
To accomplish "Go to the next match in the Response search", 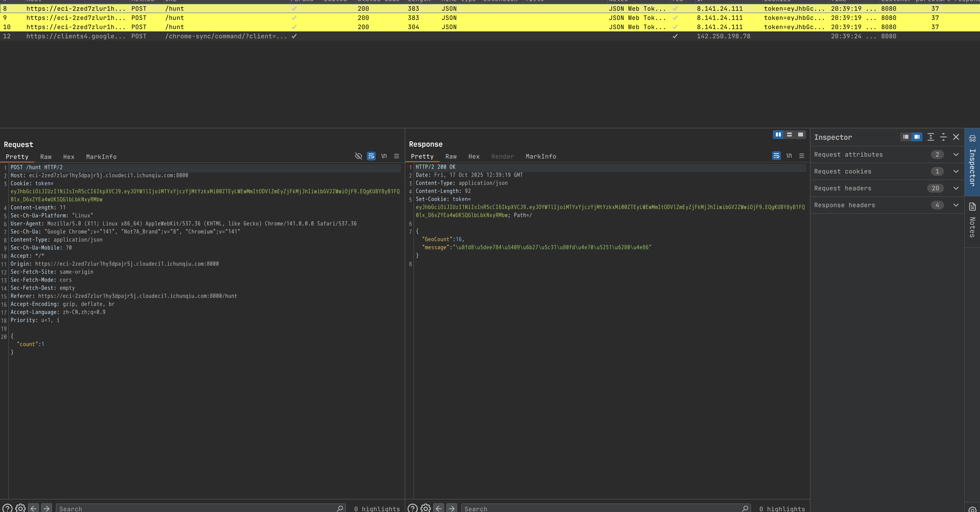I will 452,508.
